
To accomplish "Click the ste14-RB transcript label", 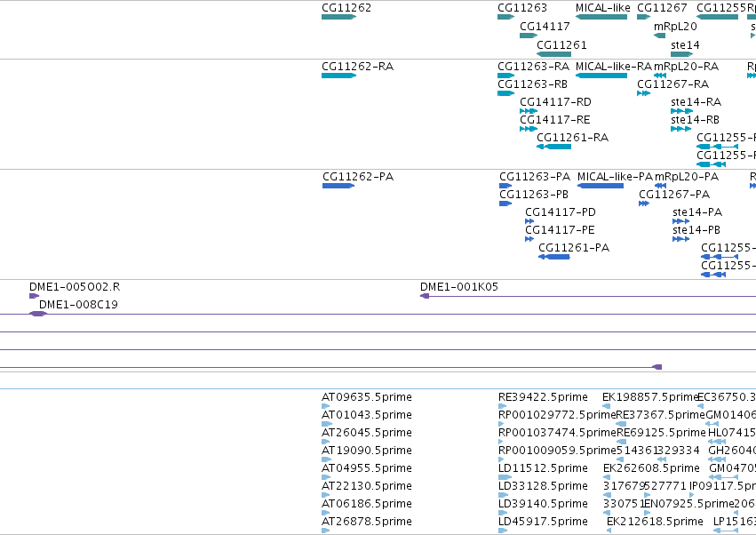I will point(696,120).
